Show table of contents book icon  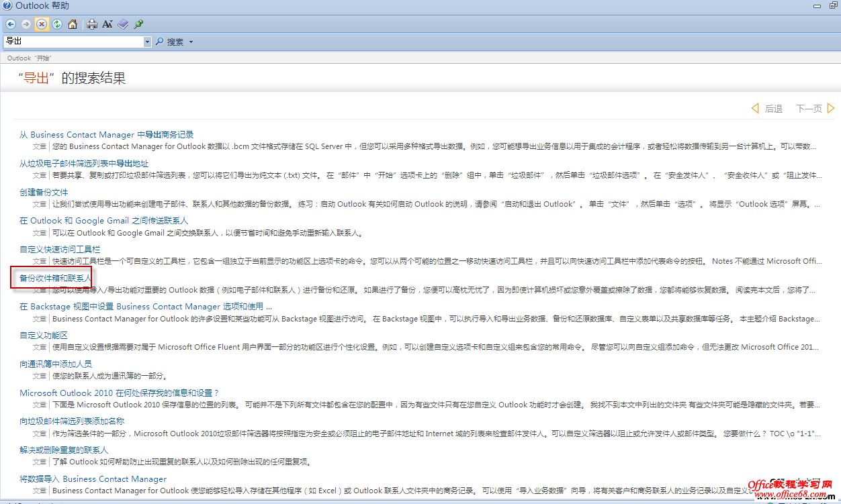click(123, 24)
